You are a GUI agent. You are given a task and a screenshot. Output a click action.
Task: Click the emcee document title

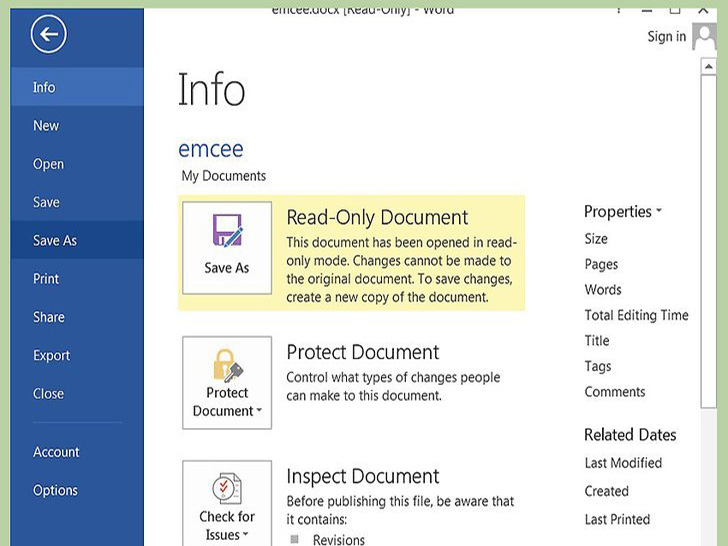[x=211, y=149]
